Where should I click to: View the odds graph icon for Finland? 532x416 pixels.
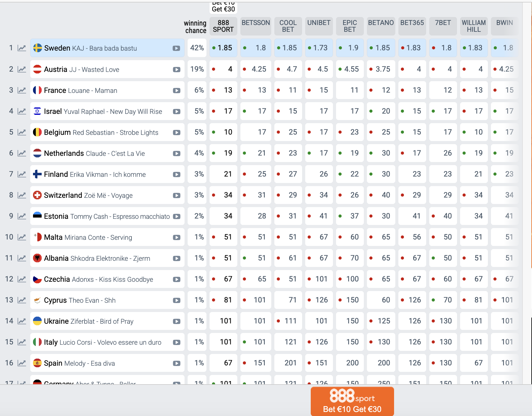22,174
